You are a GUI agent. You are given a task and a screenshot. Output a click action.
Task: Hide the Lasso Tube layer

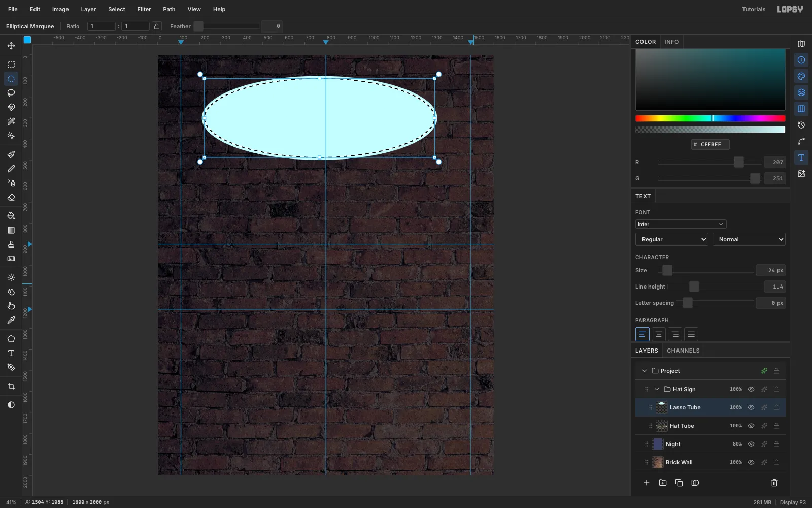(x=751, y=407)
